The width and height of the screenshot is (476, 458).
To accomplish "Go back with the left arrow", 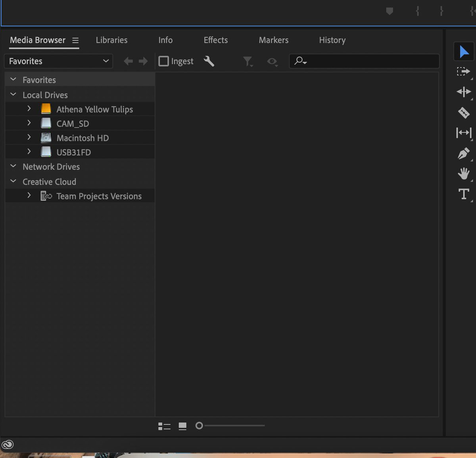I will point(128,61).
